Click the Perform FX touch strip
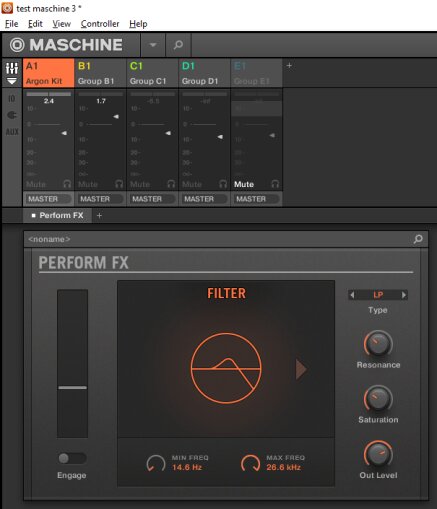 pos(72,363)
